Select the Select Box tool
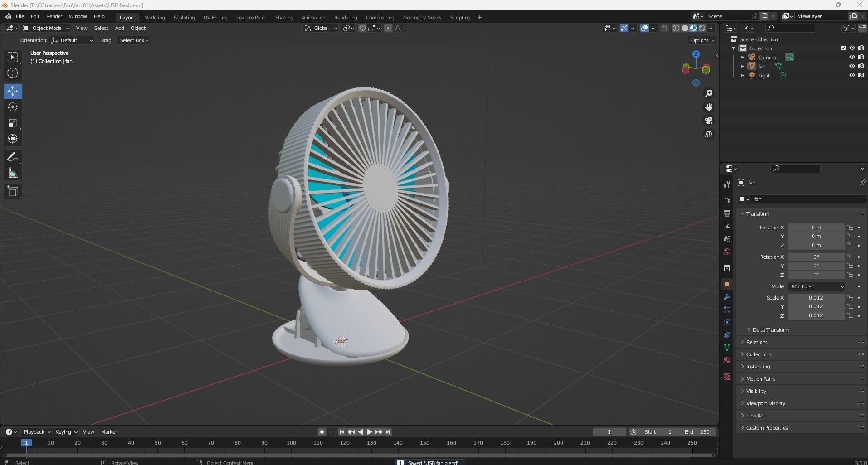This screenshot has height=465, width=868. (13, 57)
